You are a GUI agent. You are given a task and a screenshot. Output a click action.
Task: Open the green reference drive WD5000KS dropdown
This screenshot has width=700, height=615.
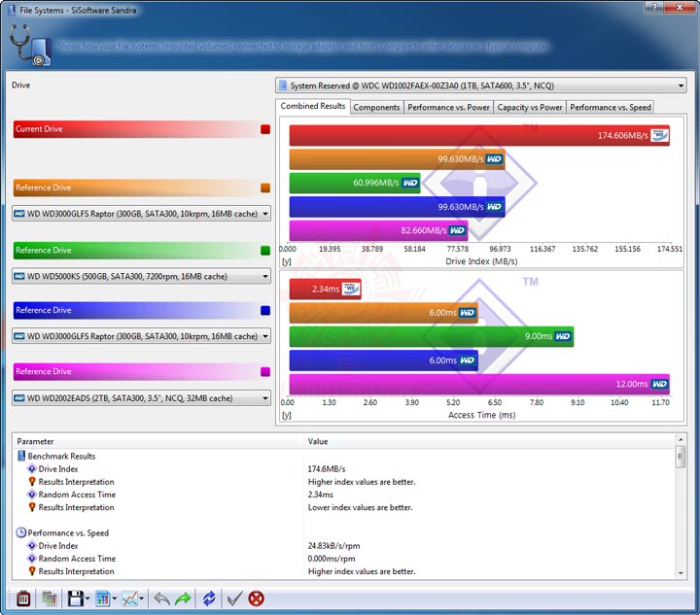[x=141, y=276]
